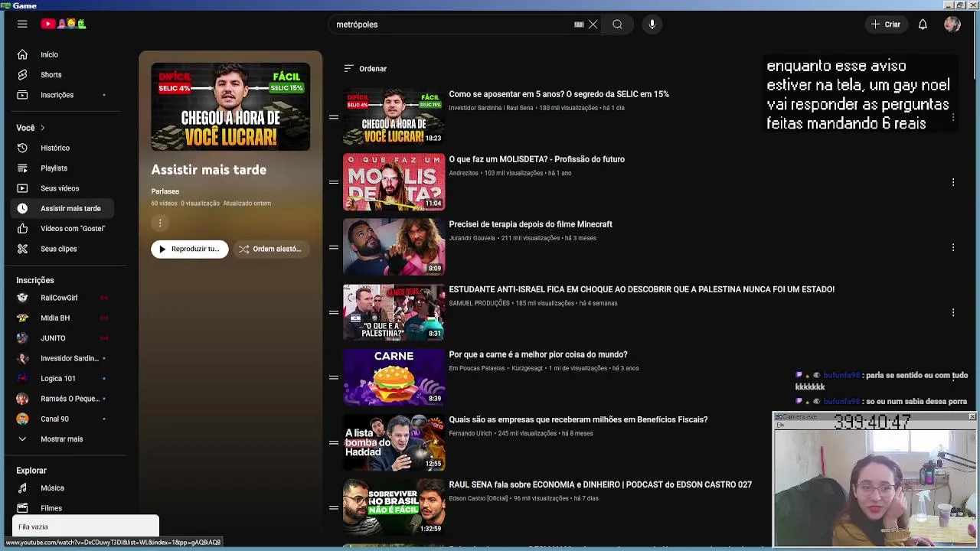This screenshot has height=551, width=980.
Task: Click the search magnifier button
Action: (x=617, y=24)
